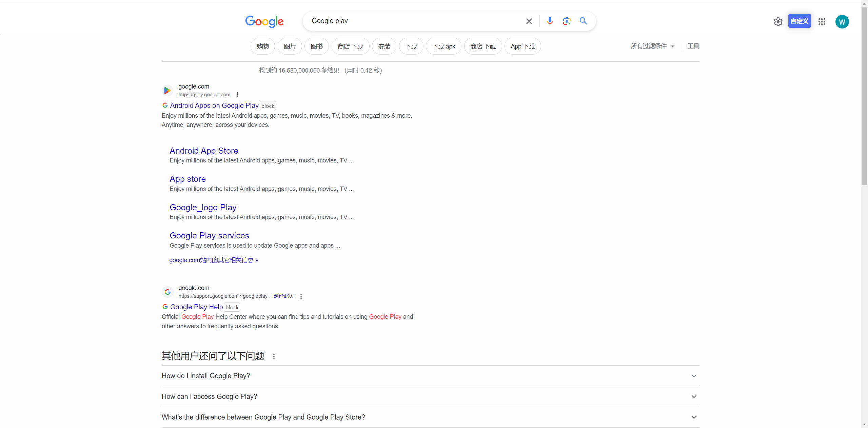Screen dimensions: 868x428
Task: Clear the search box with the X icon
Action: coord(529,21)
